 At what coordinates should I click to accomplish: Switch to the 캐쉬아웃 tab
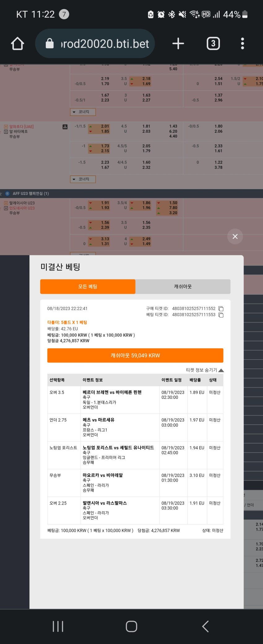pos(183,287)
